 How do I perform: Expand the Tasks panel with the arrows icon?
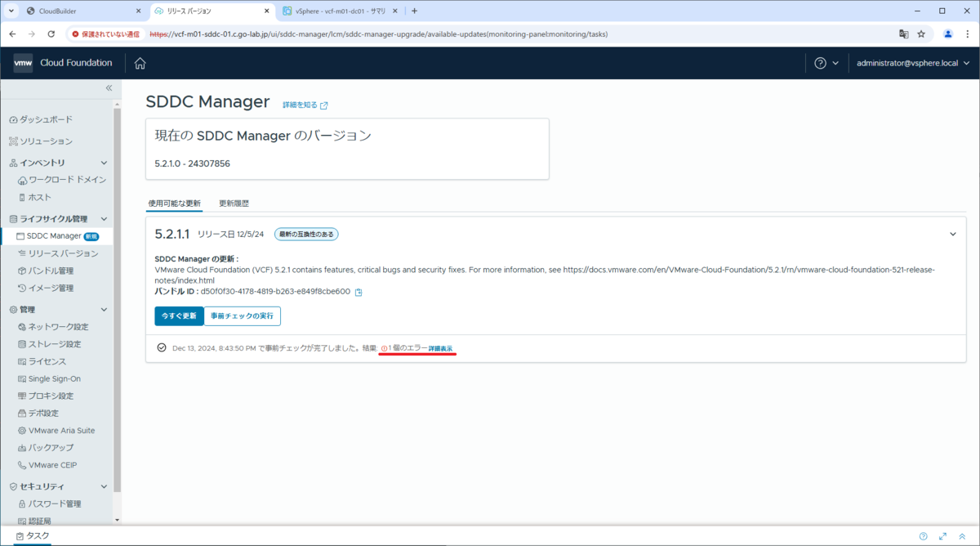point(942,536)
